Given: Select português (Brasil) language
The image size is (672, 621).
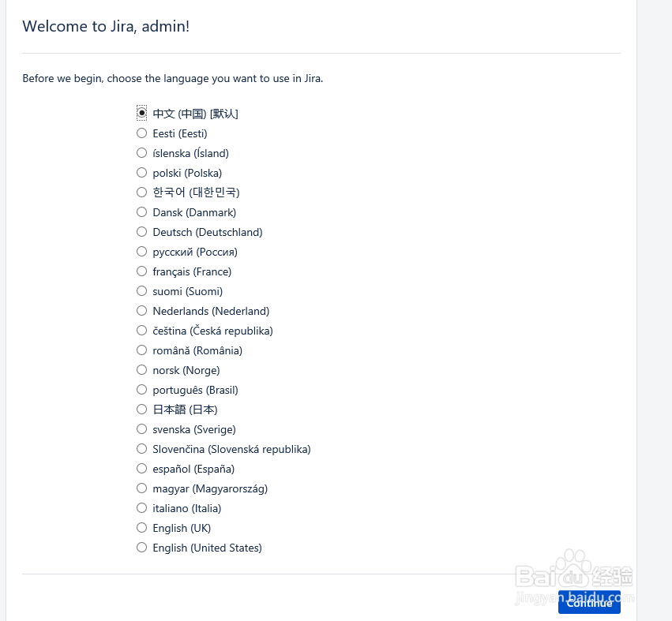Looking at the screenshot, I should pyautogui.click(x=142, y=390).
